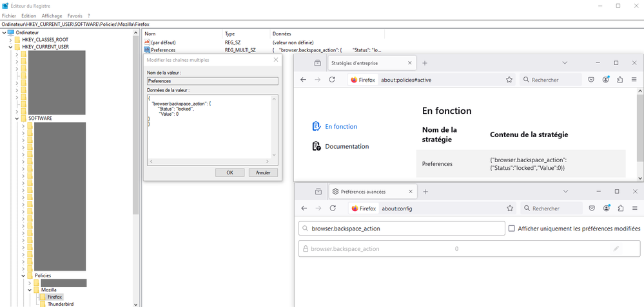Open the Edition menu
Image resolution: width=644 pixels, height=307 pixels.
tap(28, 15)
